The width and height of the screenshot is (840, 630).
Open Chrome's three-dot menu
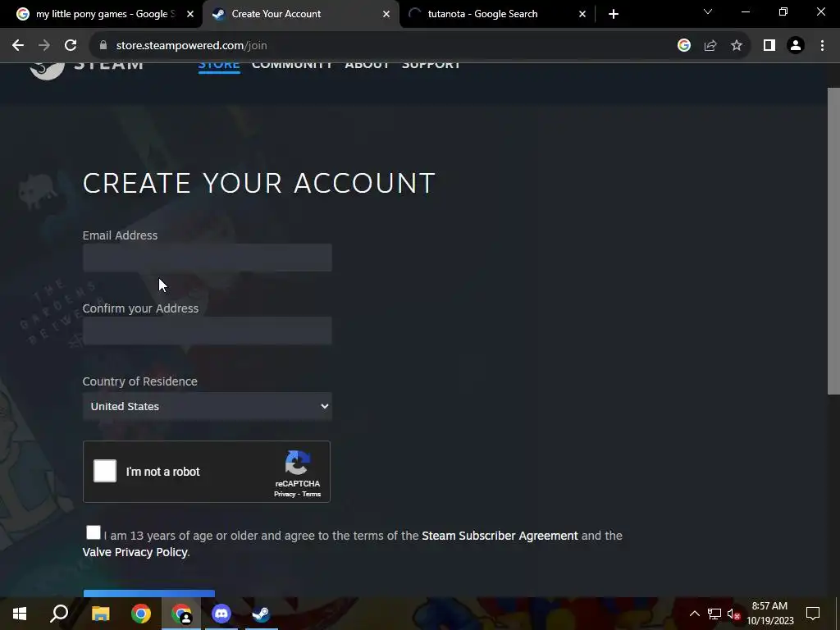coord(822,46)
